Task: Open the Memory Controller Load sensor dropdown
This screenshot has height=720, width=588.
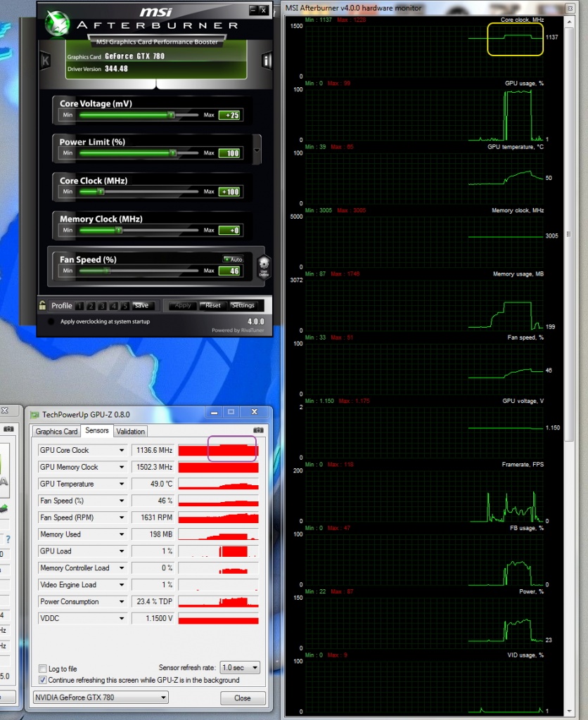Action: (x=122, y=568)
